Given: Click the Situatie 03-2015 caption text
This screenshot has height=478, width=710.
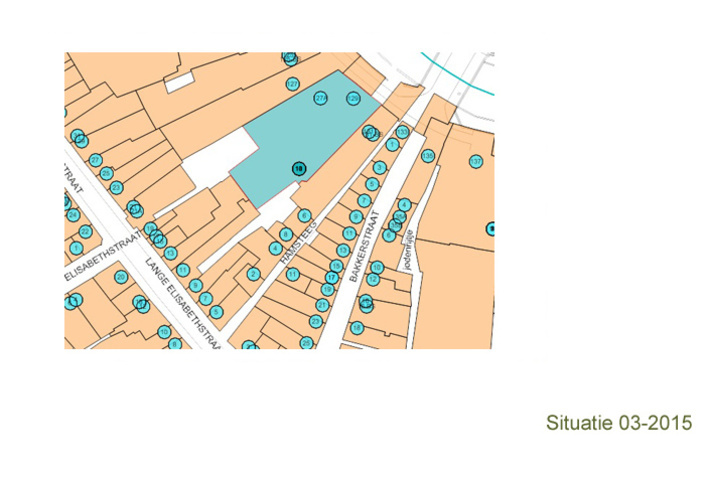Looking at the screenshot, I should (619, 423).
